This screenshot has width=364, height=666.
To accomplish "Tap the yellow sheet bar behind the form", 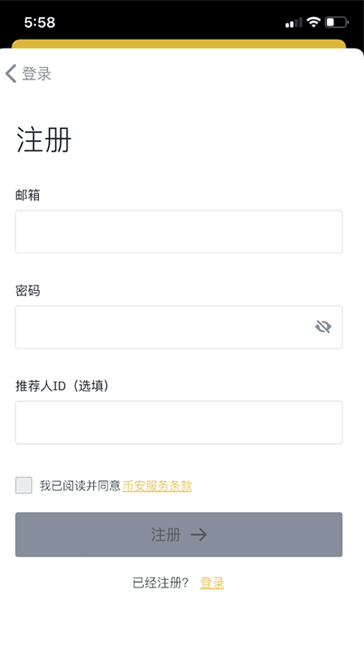I will (x=179, y=44).
